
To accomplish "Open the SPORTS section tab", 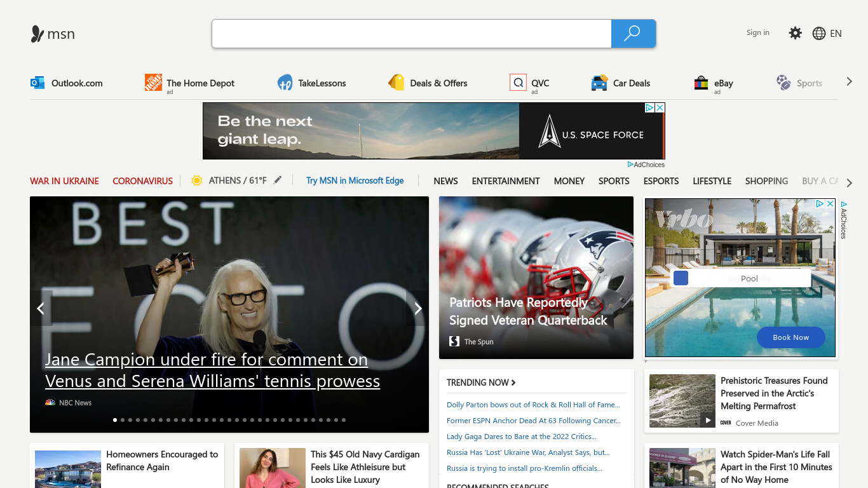I will [x=614, y=181].
